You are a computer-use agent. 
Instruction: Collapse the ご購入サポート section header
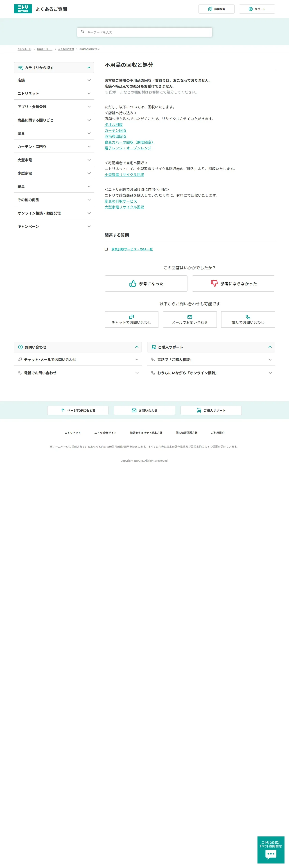(x=211, y=347)
